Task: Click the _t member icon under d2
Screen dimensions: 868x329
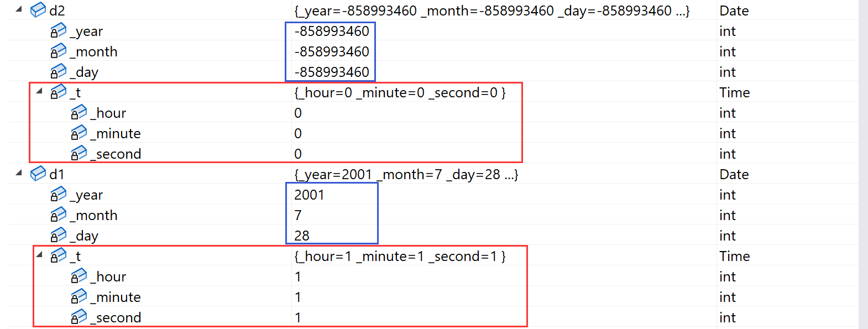Action: (58, 92)
